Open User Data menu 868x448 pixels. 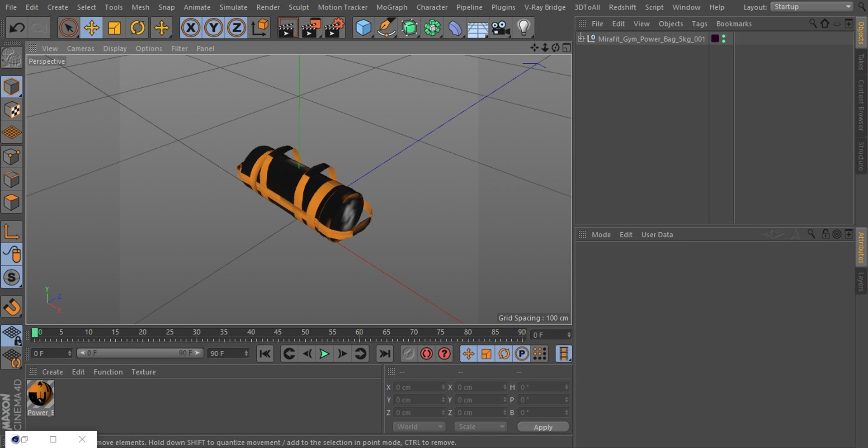[x=657, y=235]
